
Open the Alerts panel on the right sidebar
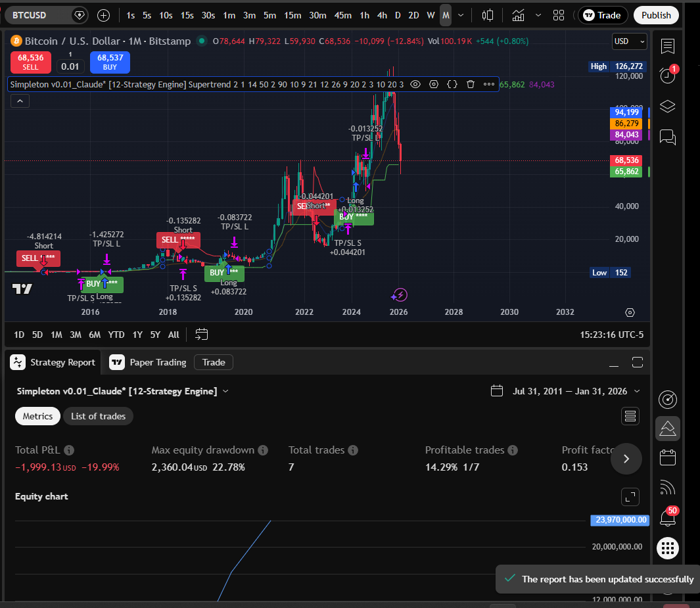coord(668,75)
